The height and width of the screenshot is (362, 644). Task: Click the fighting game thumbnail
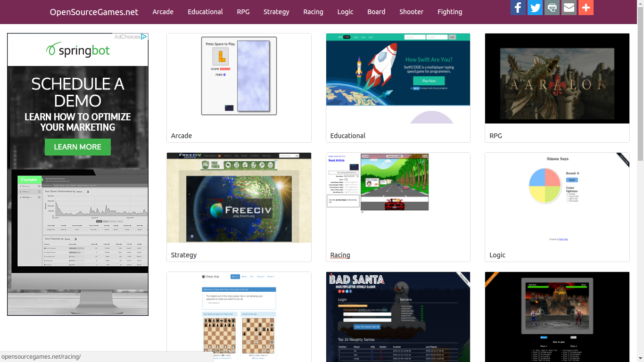pos(557,317)
